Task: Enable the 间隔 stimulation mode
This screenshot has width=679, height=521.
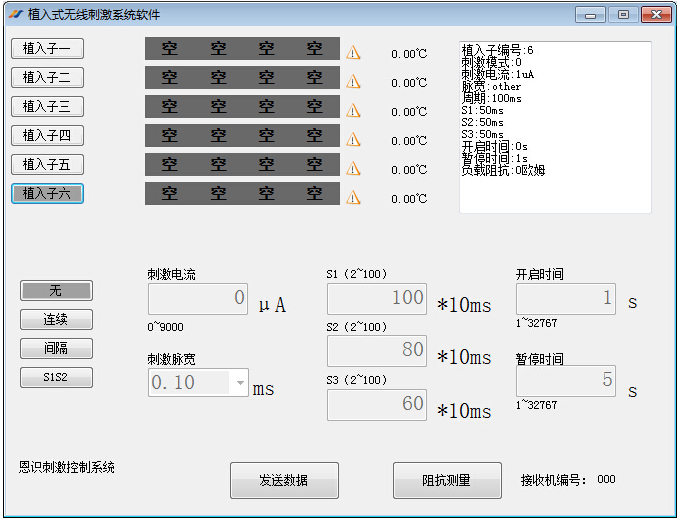Action: point(56,348)
